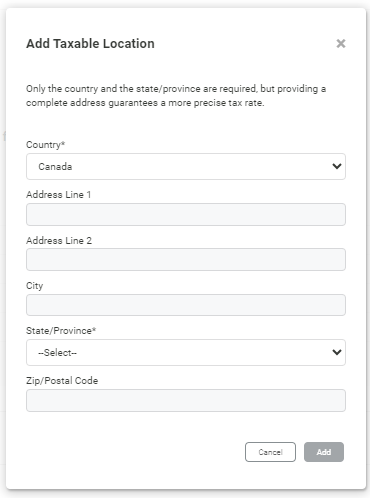Click the asterisk after State/Province label

click(x=94, y=329)
